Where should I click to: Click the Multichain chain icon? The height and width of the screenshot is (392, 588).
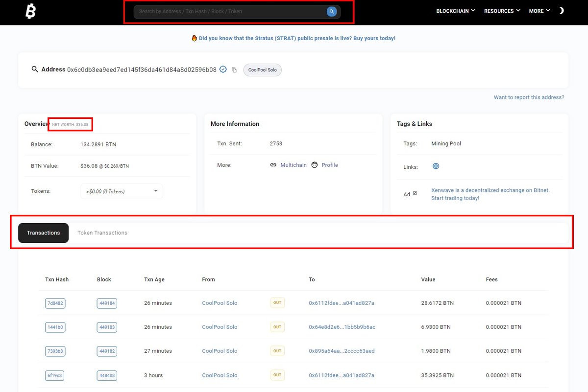273,165
